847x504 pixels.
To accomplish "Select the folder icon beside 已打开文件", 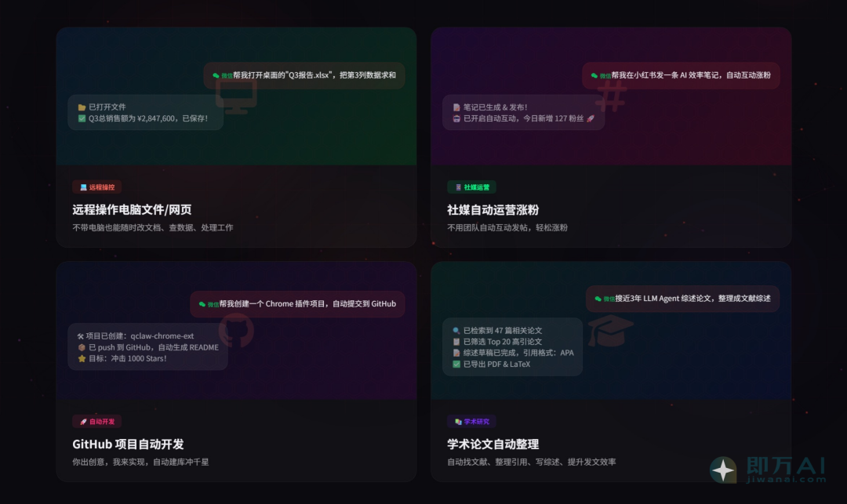I will pos(81,105).
